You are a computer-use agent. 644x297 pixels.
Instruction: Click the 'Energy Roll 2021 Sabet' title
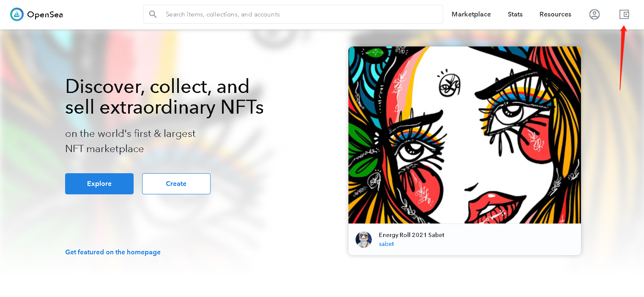(411, 235)
